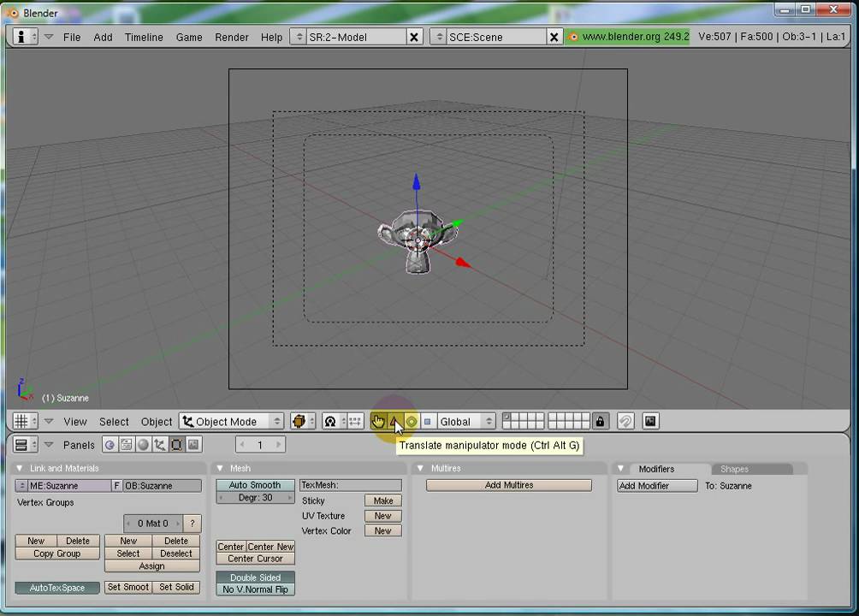Toggle the F fake user button

pyautogui.click(x=116, y=486)
